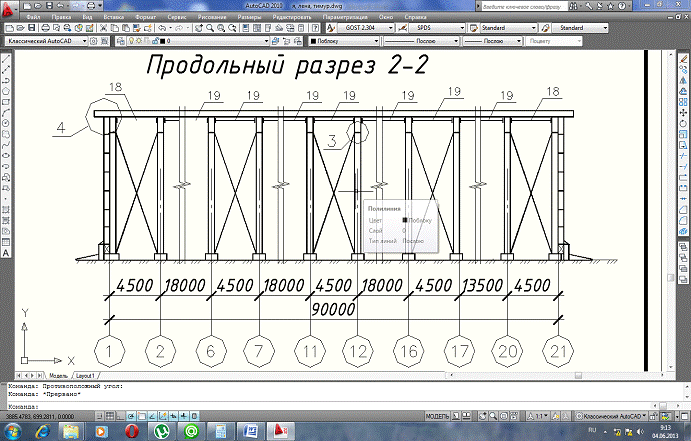Select the Circle draw tool
The width and height of the screenshot is (691, 441).
(7, 123)
